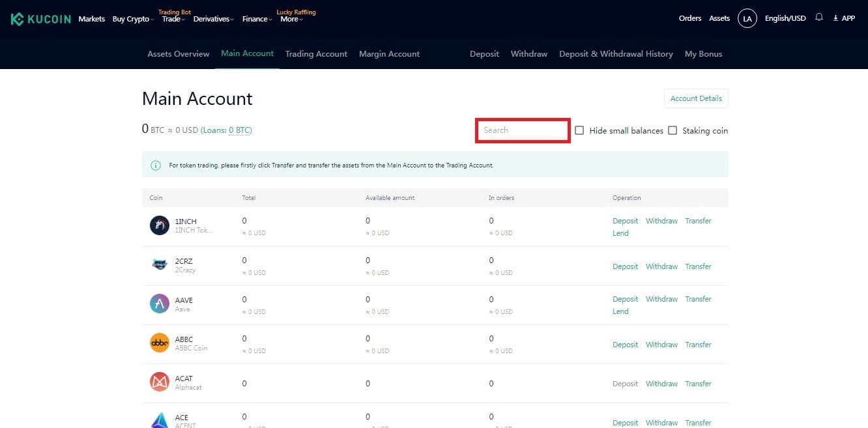Screen dimensions: 868x428
Task: Click Transfer for AAVE
Action: click(698, 299)
